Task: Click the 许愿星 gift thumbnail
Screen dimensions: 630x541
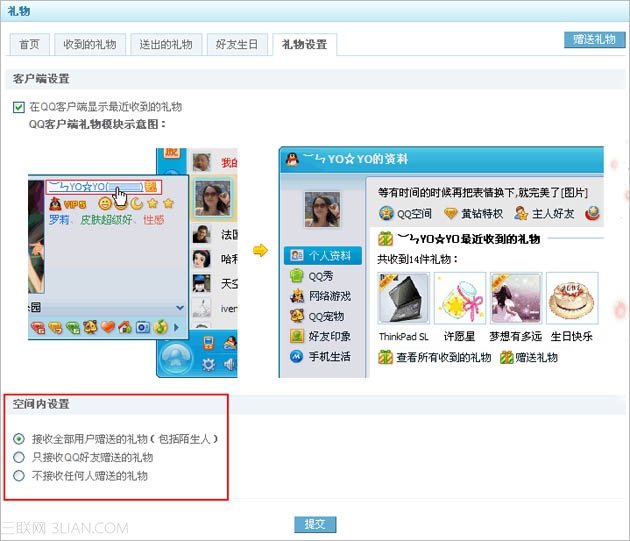Action: [460, 298]
